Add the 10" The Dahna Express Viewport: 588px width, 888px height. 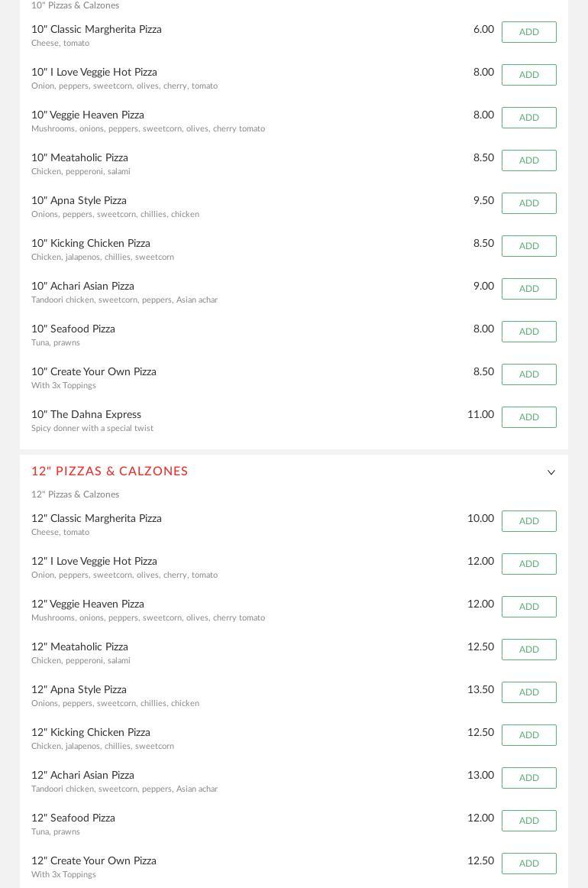point(528,417)
